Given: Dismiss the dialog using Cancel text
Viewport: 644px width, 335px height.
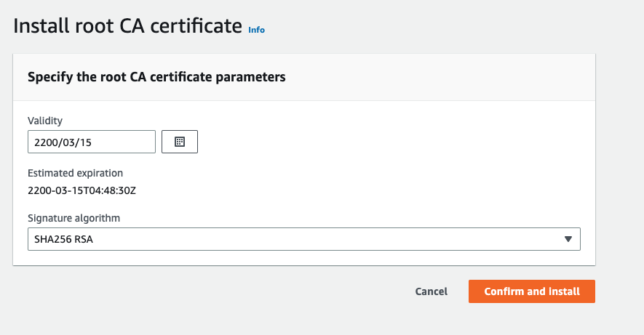Looking at the screenshot, I should pyautogui.click(x=432, y=291).
